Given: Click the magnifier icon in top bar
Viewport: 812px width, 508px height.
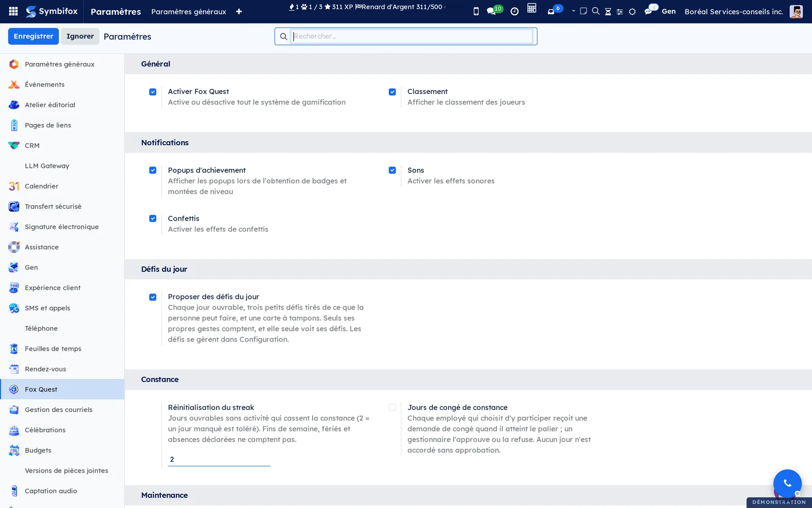Looking at the screenshot, I should coord(596,11).
